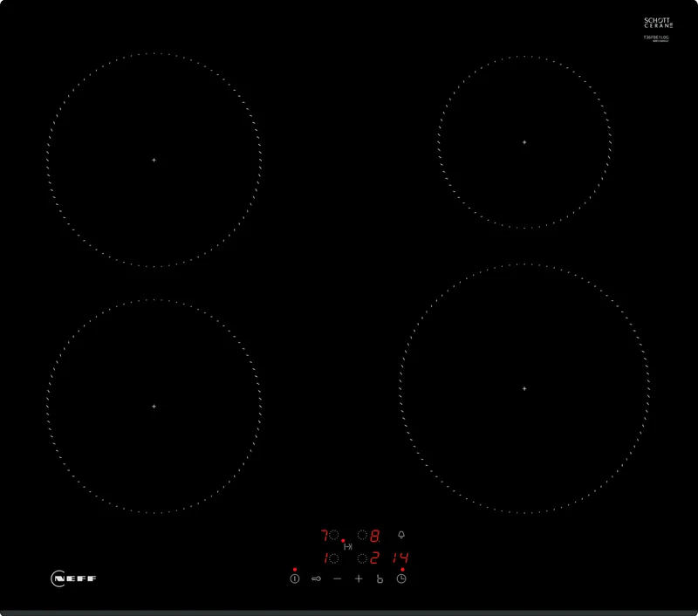Viewport: 698px width, 616px height.
Task: Select the zone showing power level 7
Action: click(325, 534)
